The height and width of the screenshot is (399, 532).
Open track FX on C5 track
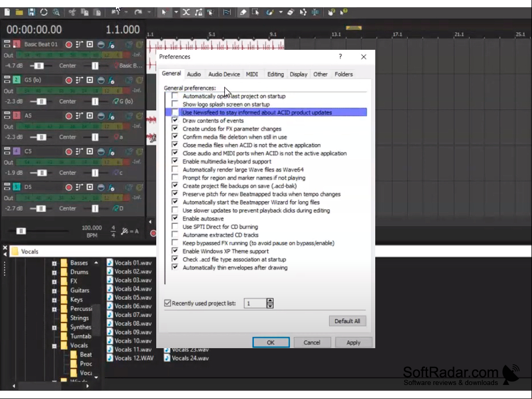111,152
